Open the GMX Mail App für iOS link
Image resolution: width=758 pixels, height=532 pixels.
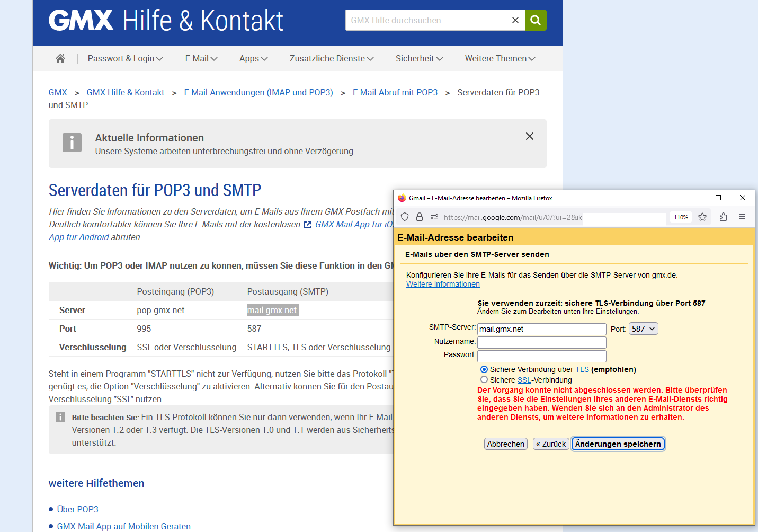354,224
